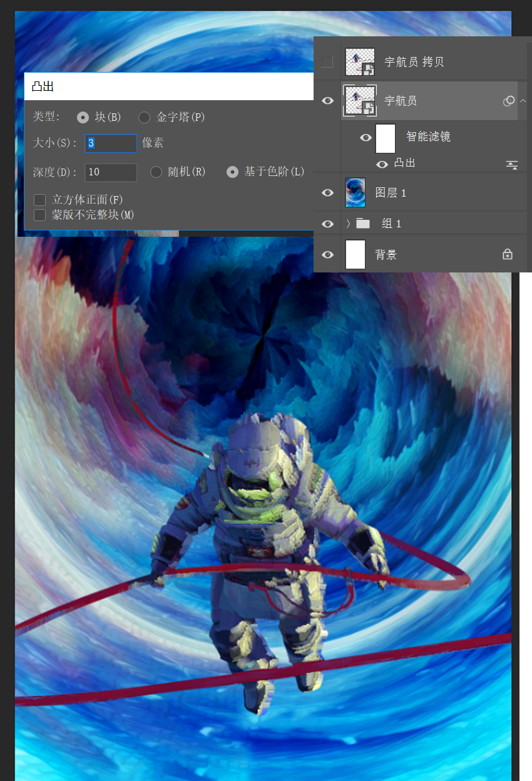Select the 基于色阶(L) radio option
This screenshot has height=781, width=532.
coord(232,172)
